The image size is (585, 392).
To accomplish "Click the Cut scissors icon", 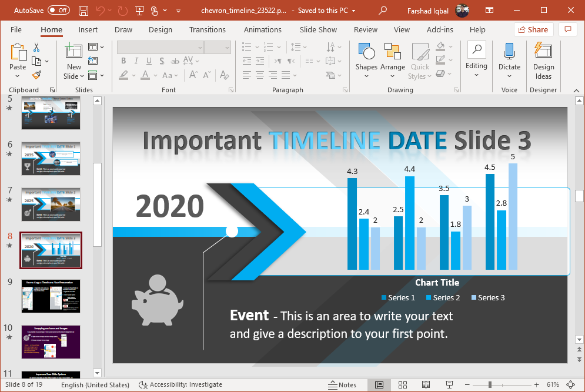I will 36,47.
